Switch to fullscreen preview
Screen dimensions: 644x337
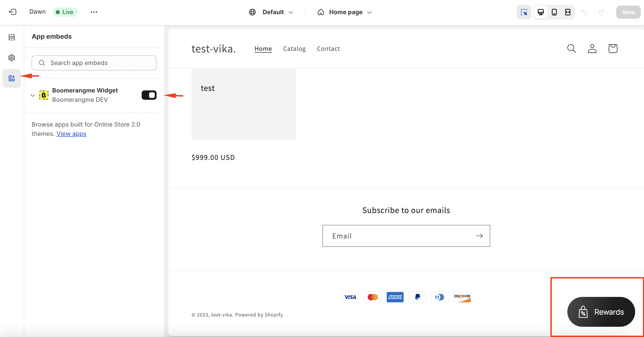tap(568, 12)
